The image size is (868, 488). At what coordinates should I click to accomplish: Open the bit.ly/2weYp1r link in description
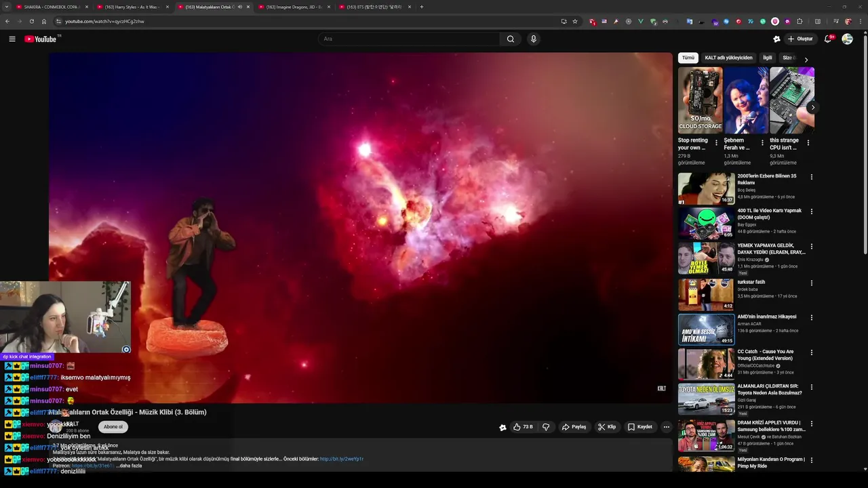pyautogui.click(x=342, y=459)
